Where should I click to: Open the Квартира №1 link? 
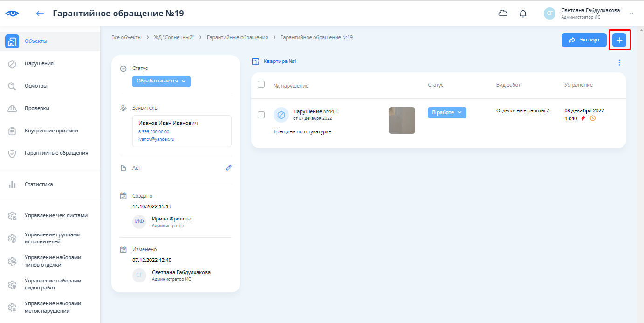pyautogui.click(x=280, y=62)
